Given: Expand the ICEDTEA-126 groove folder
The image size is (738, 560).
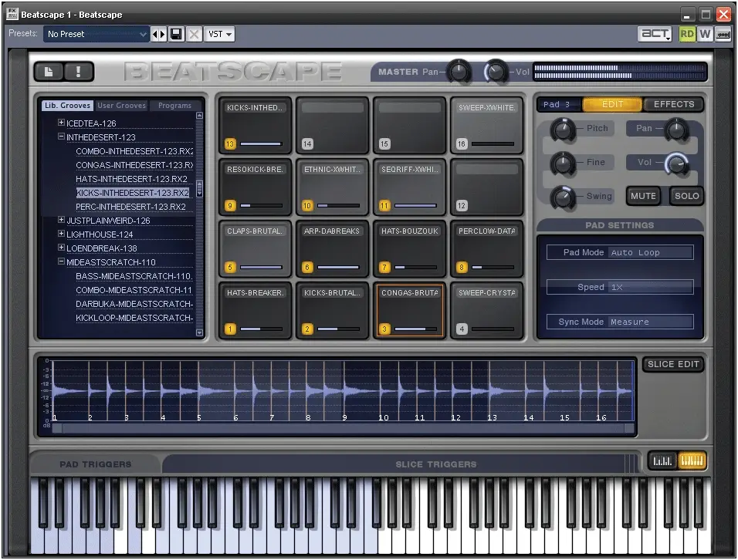Looking at the screenshot, I should point(61,123).
